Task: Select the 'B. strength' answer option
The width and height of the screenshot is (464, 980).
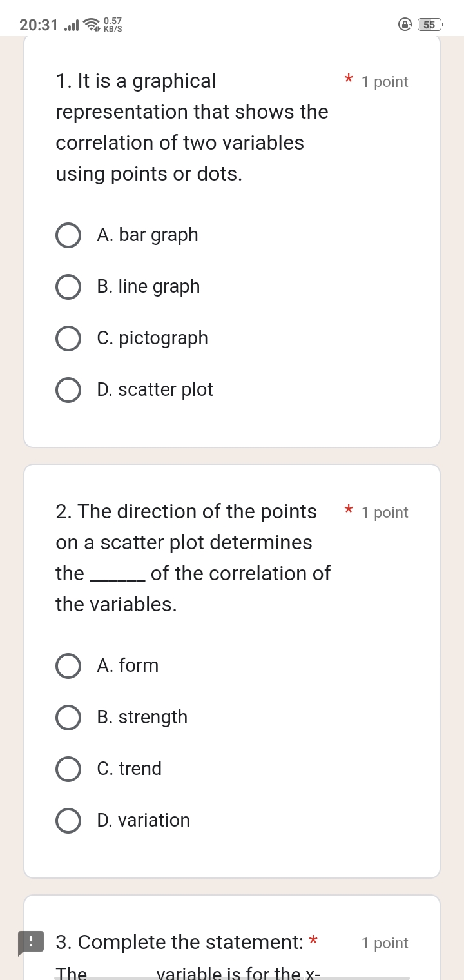Action: tap(68, 717)
